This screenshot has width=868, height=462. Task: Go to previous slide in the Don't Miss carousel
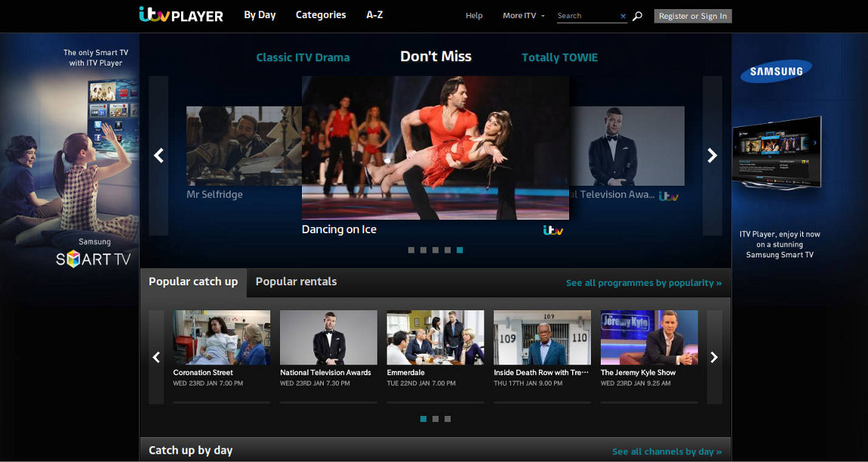pyautogui.click(x=159, y=156)
